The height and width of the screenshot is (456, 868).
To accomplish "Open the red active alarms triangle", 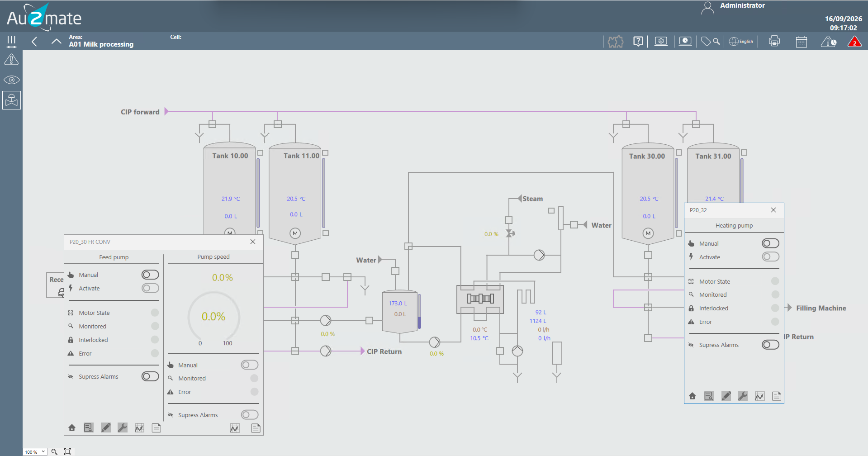I will click(x=854, y=42).
